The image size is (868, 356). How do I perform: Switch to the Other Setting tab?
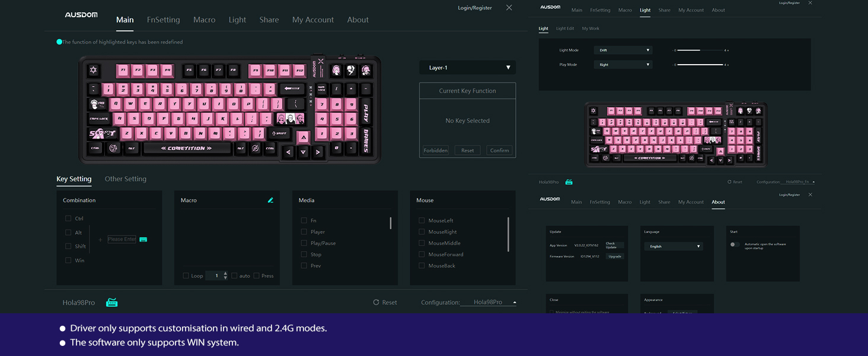point(126,179)
